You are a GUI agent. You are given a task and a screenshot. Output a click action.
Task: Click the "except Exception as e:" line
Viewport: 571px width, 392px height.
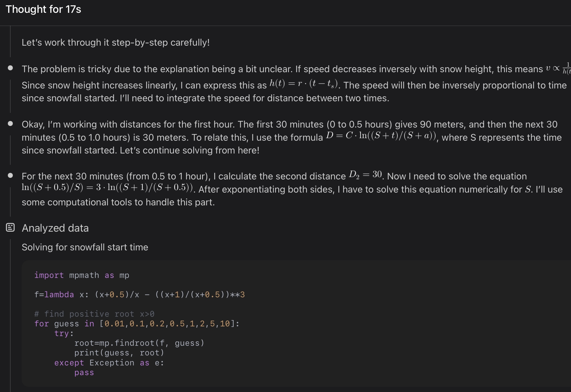[109, 363]
